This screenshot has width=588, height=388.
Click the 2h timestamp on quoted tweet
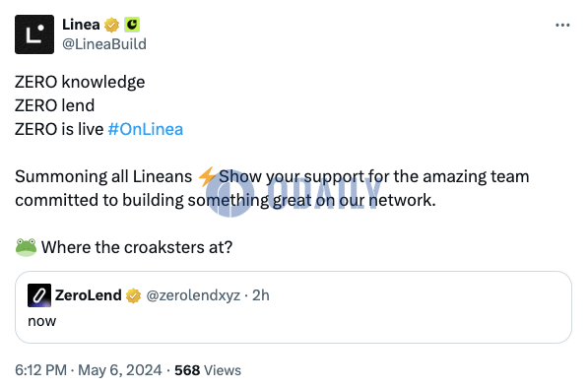261,295
